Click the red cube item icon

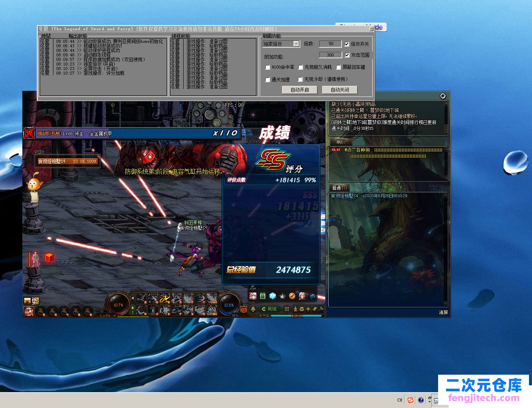49,258
